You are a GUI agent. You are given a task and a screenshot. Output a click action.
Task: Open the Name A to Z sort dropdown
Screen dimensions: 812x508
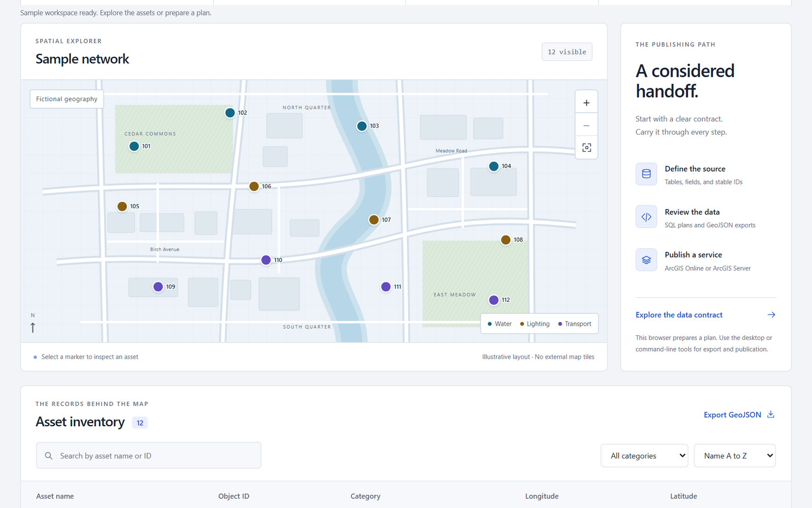tap(734, 456)
